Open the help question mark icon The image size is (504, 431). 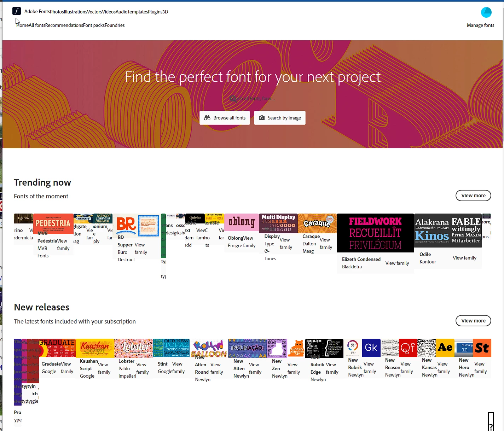point(491,421)
